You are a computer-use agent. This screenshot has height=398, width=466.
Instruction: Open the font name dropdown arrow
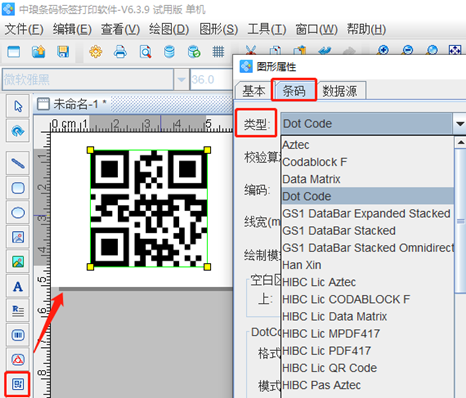point(181,80)
